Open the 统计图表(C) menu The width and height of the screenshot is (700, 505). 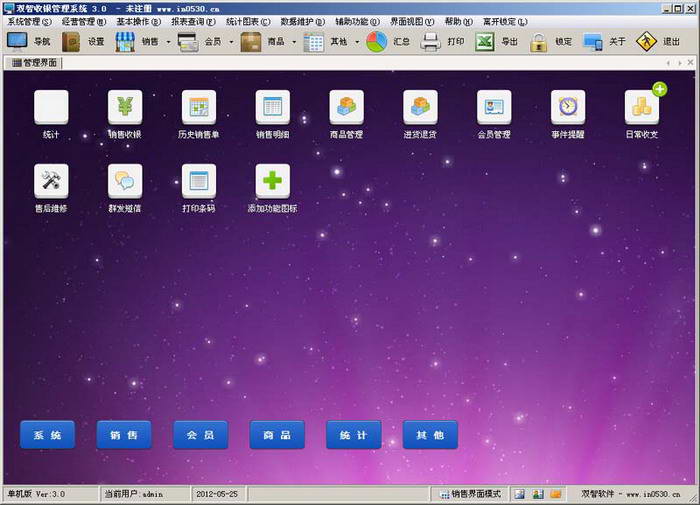248,21
